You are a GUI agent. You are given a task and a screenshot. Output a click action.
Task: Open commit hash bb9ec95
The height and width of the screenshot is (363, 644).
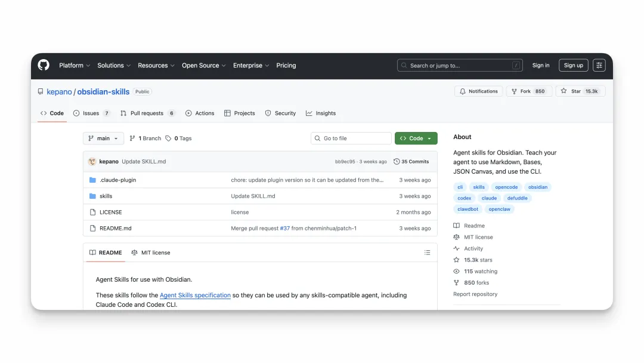[x=345, y=162]
